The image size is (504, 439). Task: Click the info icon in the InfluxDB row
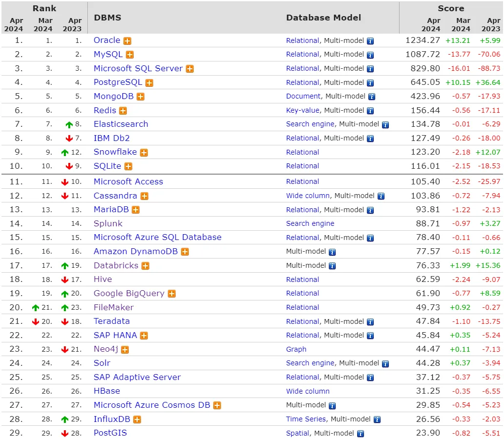click(x=377, y=419)
